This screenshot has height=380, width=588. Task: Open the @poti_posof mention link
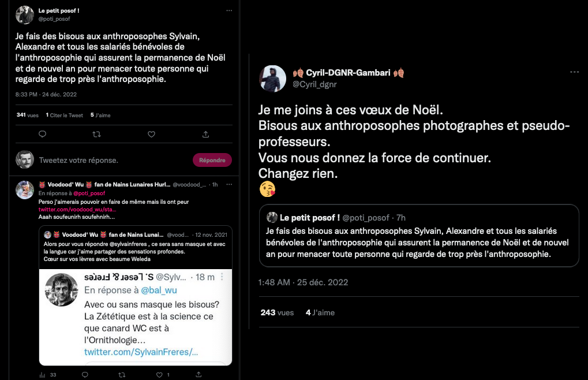(x=89, y=193)
